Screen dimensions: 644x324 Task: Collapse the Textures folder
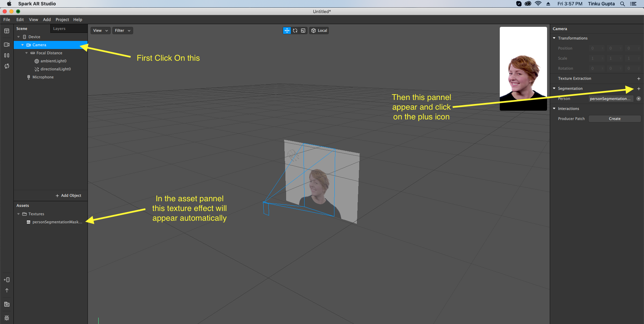(x=18, y=214)
